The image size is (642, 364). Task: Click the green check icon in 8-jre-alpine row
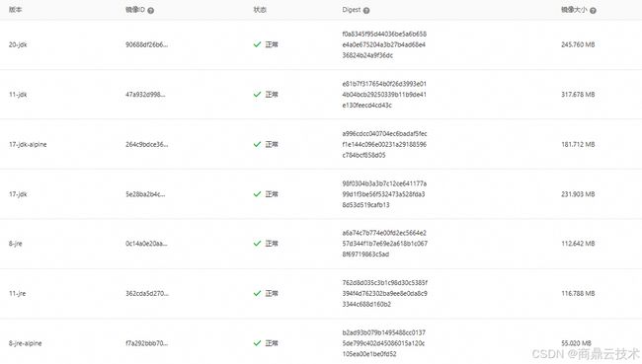point(257,343)
